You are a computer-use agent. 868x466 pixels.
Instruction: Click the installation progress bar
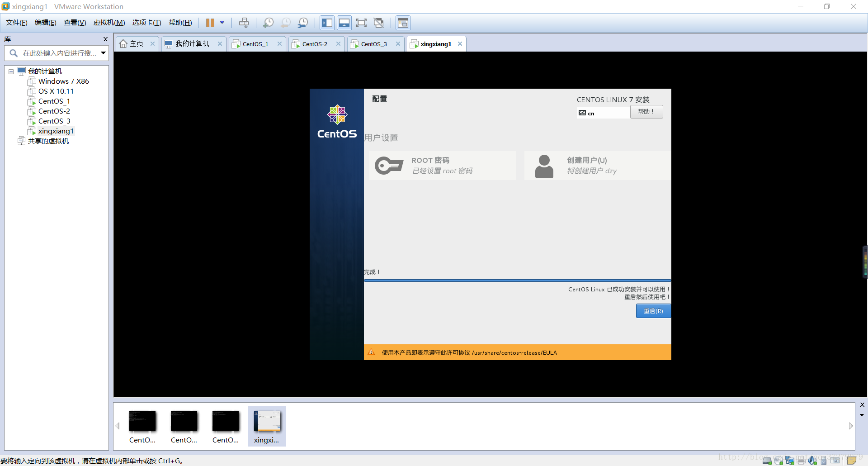517,281
